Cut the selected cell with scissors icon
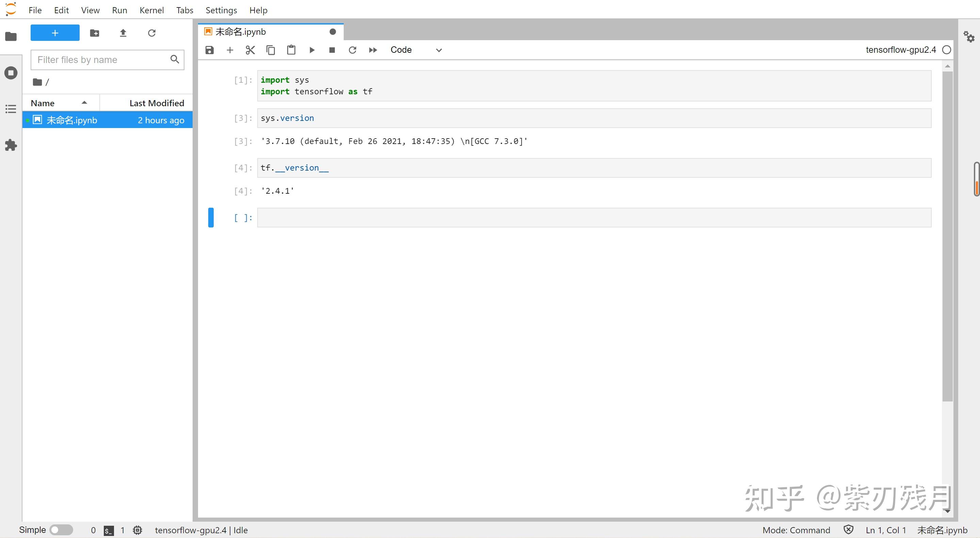980x538 pixels. point(250,50)
